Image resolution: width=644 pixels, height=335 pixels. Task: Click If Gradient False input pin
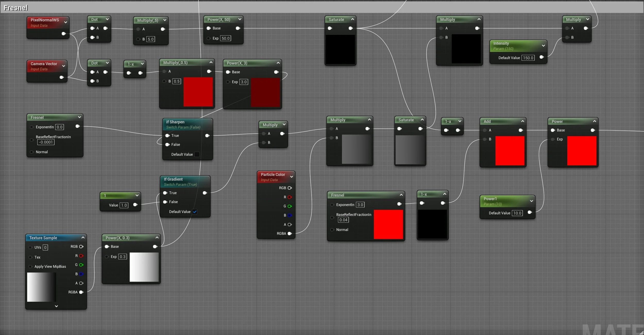coord(165,202)
